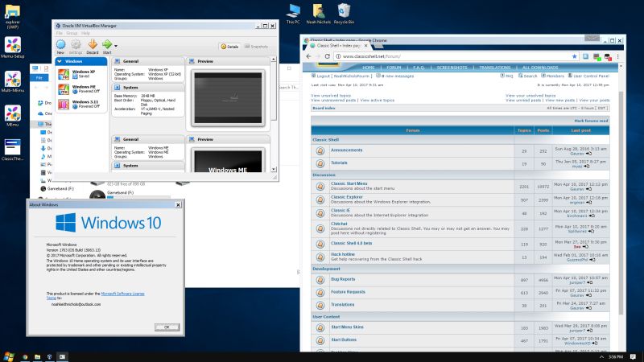
Task: Open the File menu in VirtualBox
Action: tap(59, 33)
